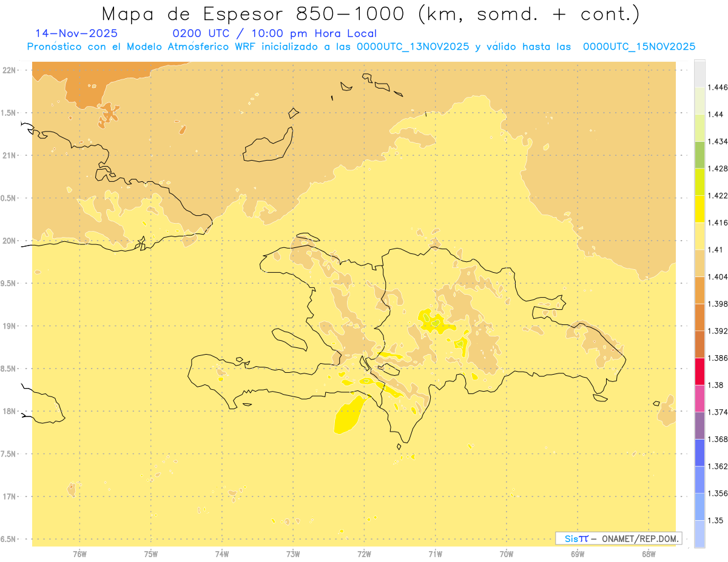Click the '68W' longitude label
The height and width of the screenshot is (562, 728).
649,554
